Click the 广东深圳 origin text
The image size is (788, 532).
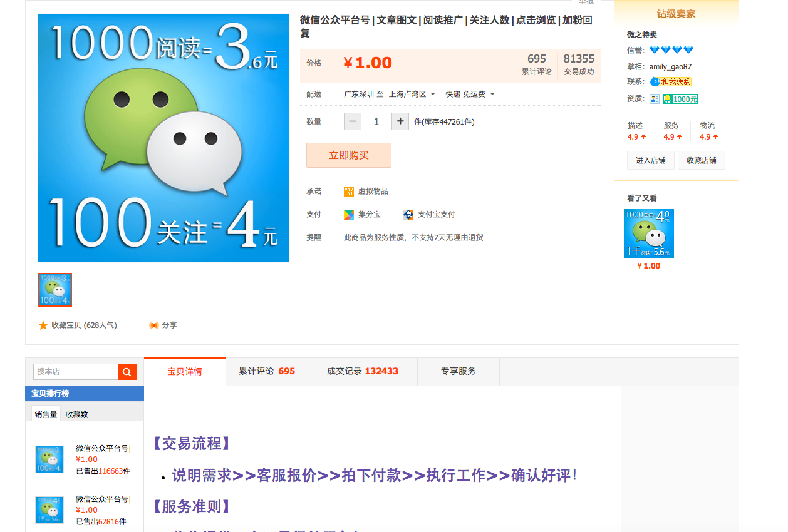(x=359, y=95)
